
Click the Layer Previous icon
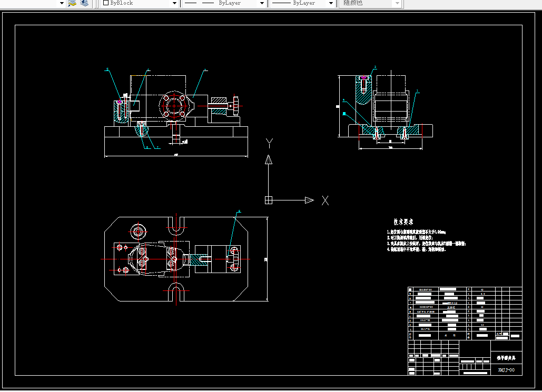tap(84, 3)
